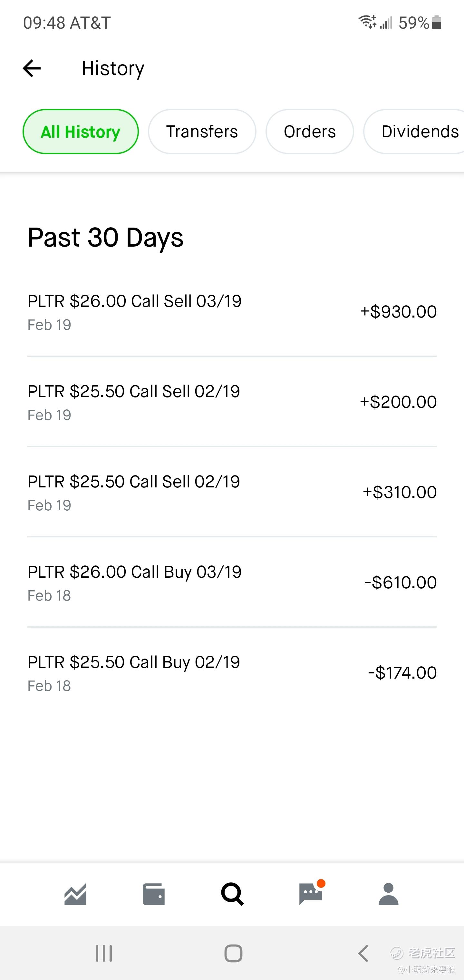Open the search magnifier tab

pyautogui.click(x=232, y=894)
